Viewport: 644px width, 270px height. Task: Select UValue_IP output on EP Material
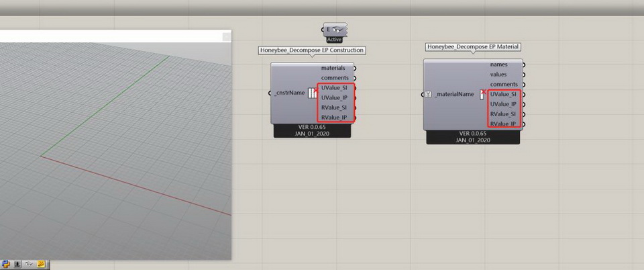coord(503,104)
